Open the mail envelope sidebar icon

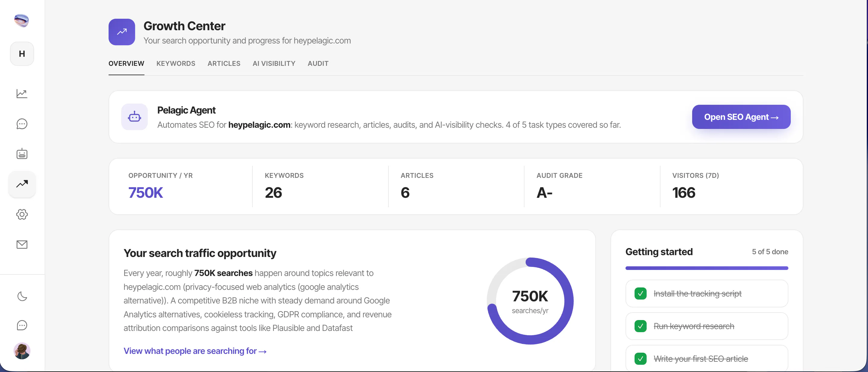tap(22, 244)
